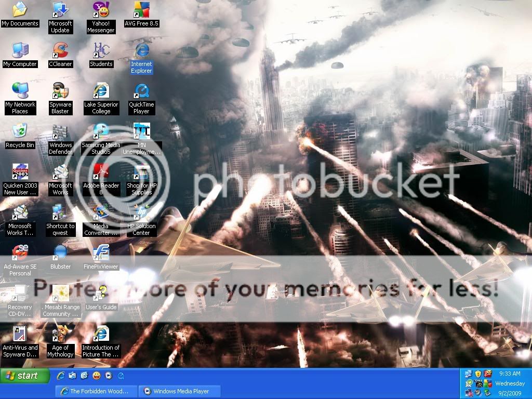
Task: Select the Microsoft Works Task Launcher shortcut
Action: pyautogui.click(x=20, y=220)
